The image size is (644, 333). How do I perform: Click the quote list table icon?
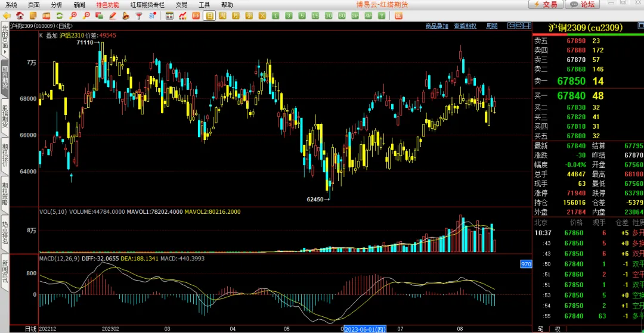(x=169, y=16)
